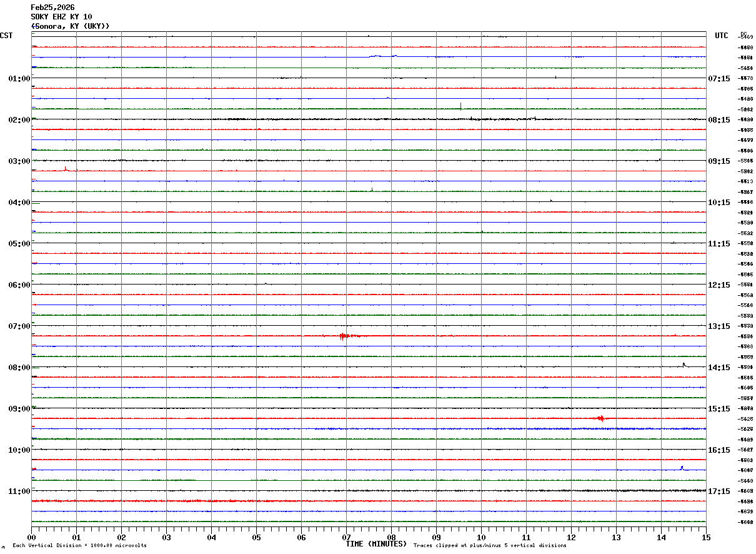The width and height of the screenshot is (756, 554).
Task: Click the black spike on the 04:00 trace
Action: coord(551,201)
